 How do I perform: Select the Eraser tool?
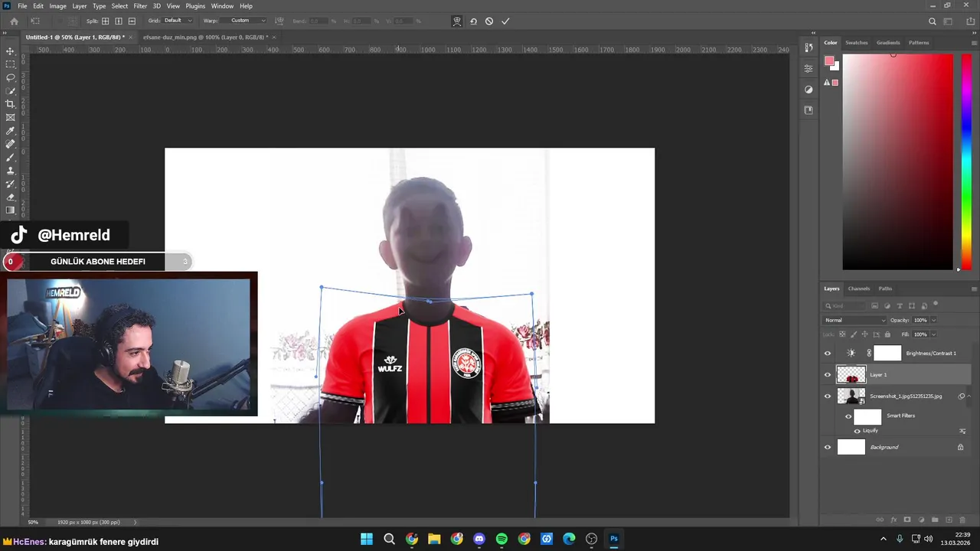(10, 197)
